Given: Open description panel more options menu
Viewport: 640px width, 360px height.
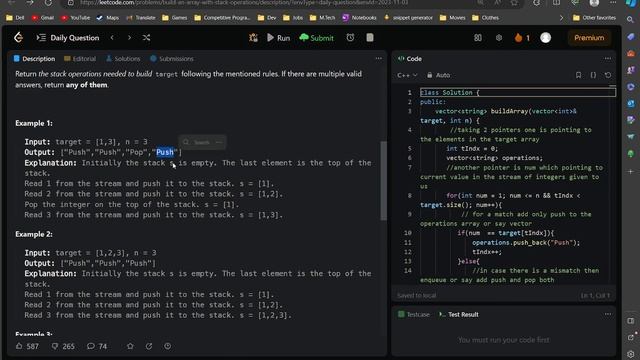Looking at the screenshot, I should (x=379, y=58).
